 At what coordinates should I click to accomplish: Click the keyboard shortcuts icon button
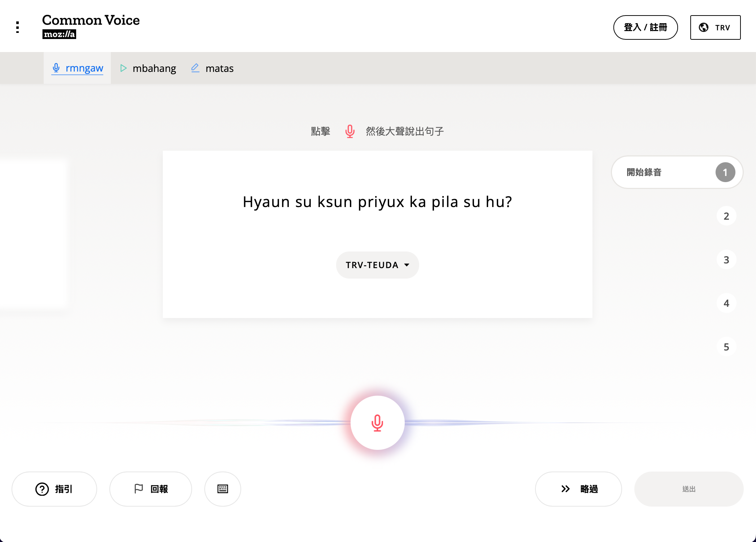(222, 489)
